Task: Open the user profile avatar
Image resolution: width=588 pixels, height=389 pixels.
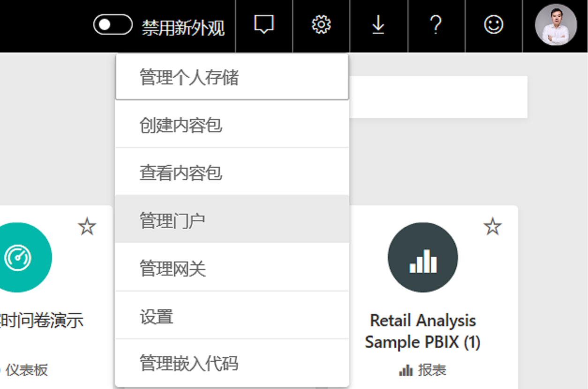Action: 556,25
